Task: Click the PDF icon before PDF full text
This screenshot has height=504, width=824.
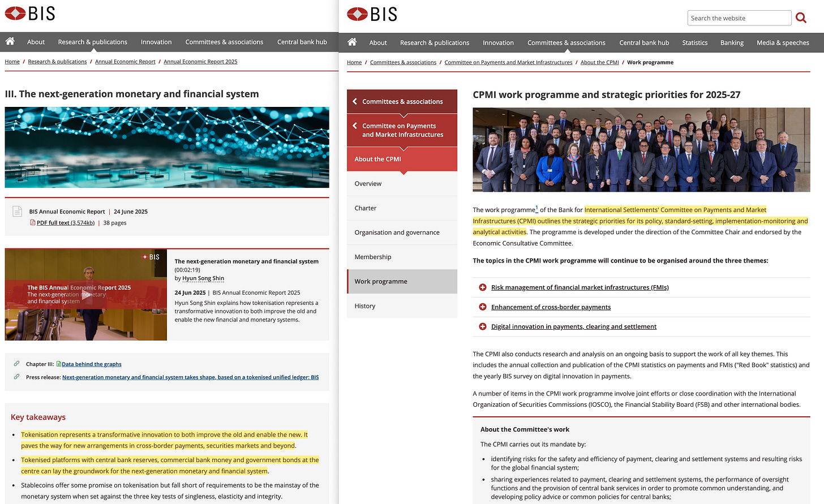Action: tap(32, 223)
